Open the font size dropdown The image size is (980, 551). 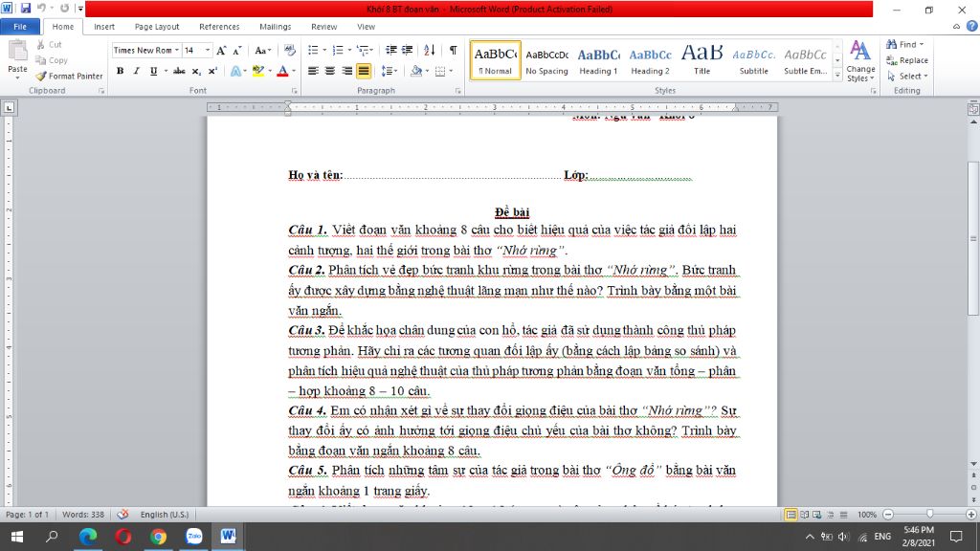pyautogui.click(x=208, y=50)
